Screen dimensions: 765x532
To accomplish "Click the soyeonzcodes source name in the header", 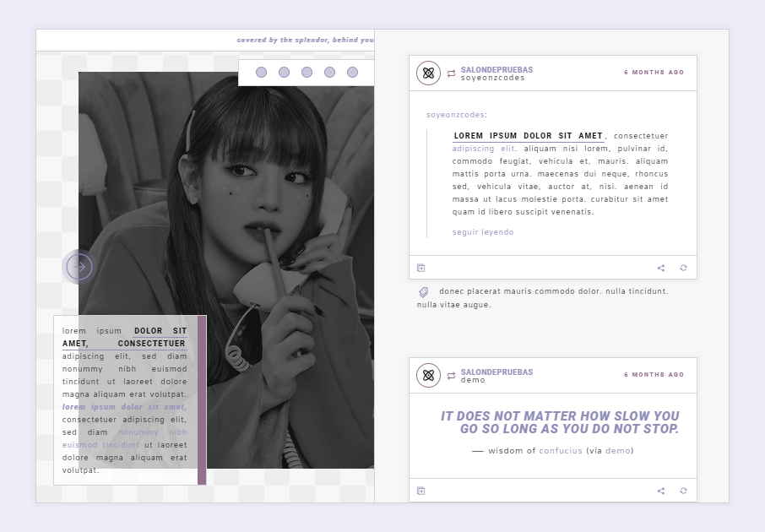I will (493, 78).
